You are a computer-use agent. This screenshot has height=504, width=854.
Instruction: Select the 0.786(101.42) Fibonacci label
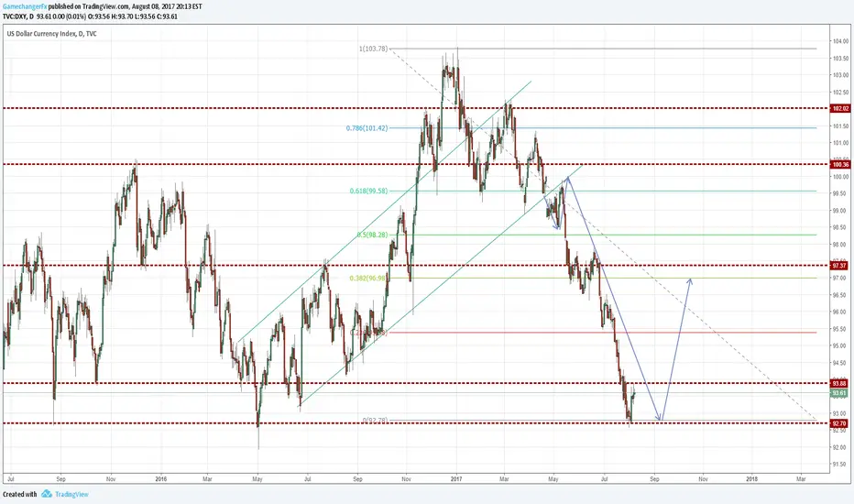pos(367,128)
